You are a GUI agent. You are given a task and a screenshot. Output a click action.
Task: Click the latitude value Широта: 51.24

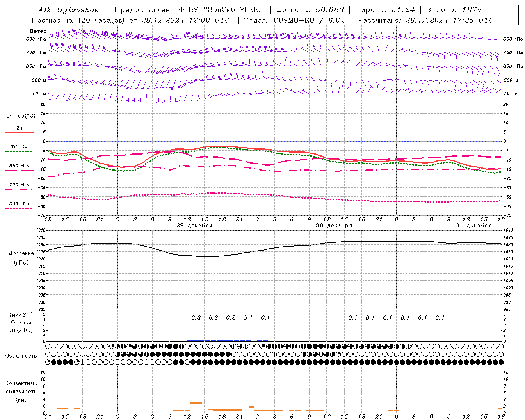tap(385, 10)
